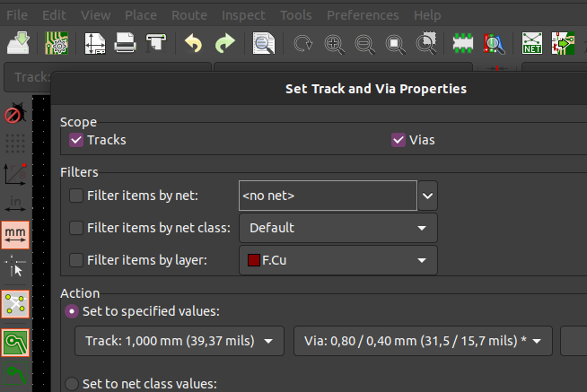Open the Place menu
The image size is (587, 392).
(x=141, y=15)
